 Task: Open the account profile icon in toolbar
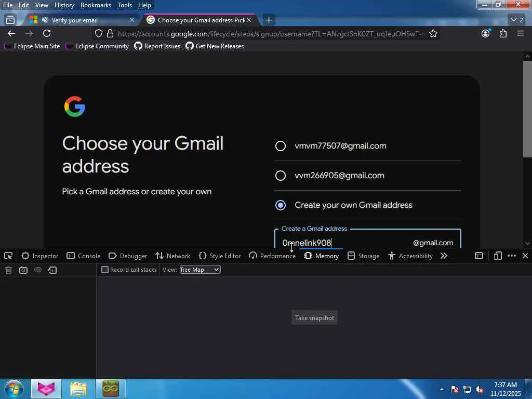pos(486,33)
